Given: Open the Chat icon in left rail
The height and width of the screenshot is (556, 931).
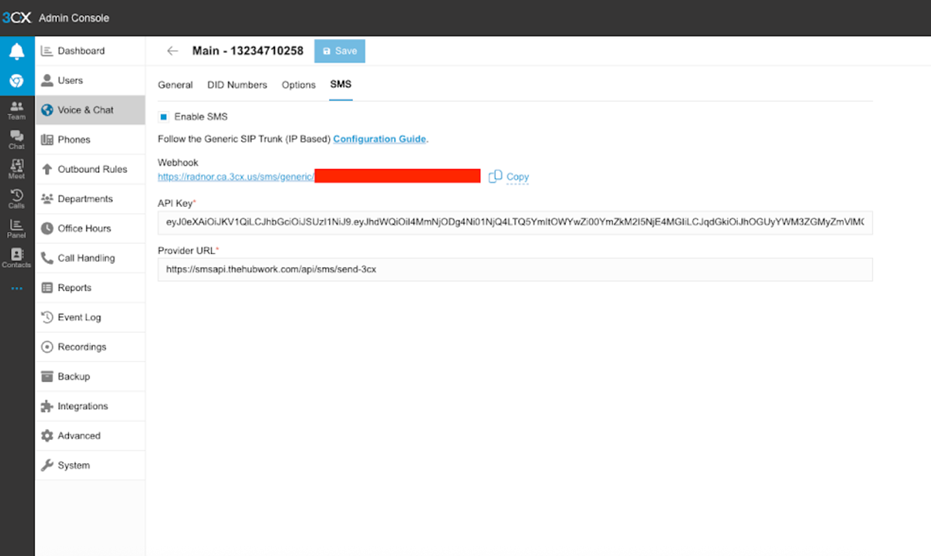Looking at the screenshot, I should (x=16, y=139).
